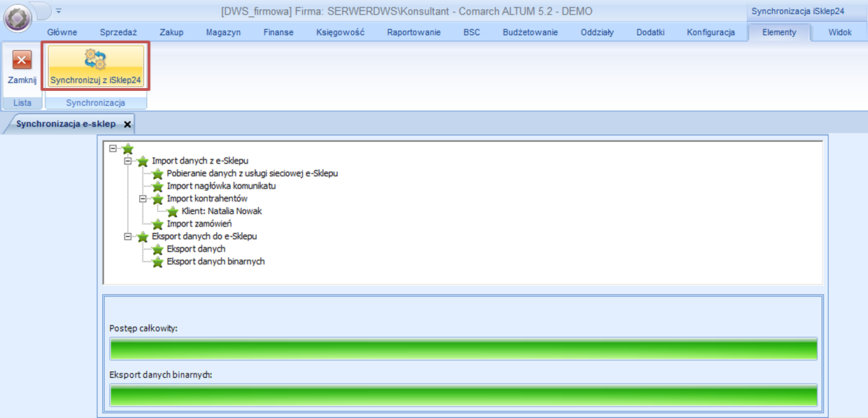Open the Raportowanie ribbon tab
Viewport: 868px width, 418px height.
[413, 32]
